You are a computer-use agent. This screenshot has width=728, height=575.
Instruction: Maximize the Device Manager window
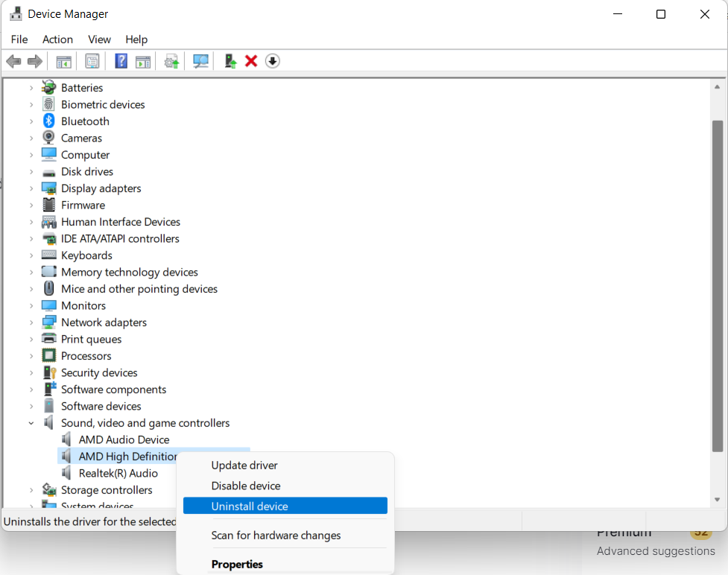coord(661,14)
